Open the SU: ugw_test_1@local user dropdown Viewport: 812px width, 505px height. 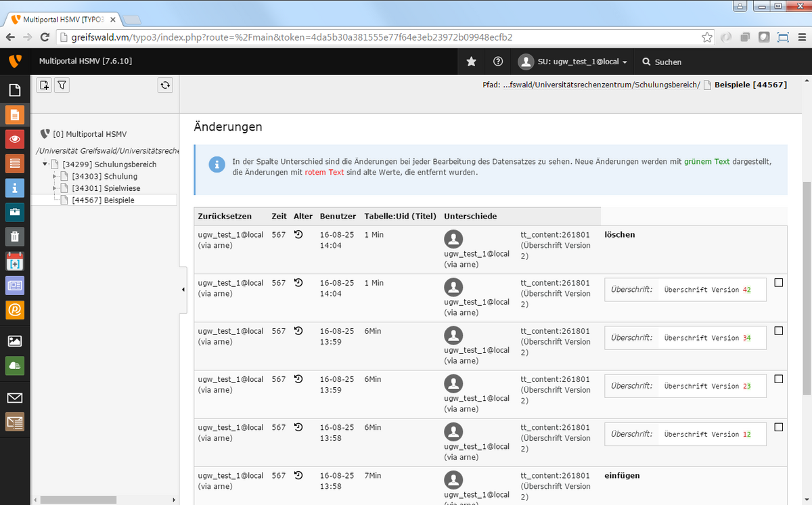pos(573,62)
